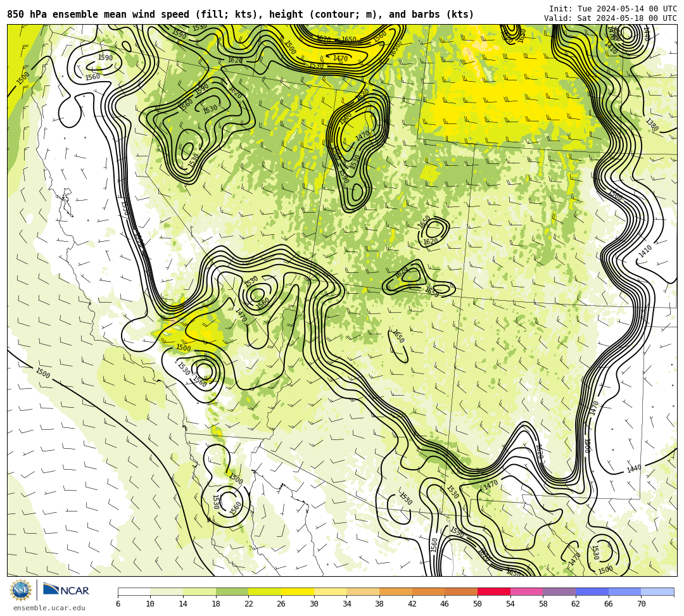Click colorbar tick label 22

(249, 604)
